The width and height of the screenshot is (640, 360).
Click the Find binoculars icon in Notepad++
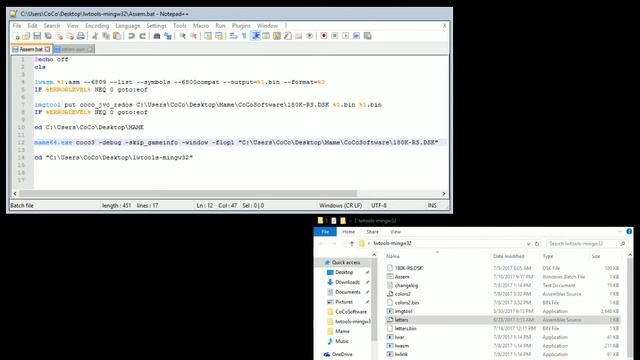[157, 36]
